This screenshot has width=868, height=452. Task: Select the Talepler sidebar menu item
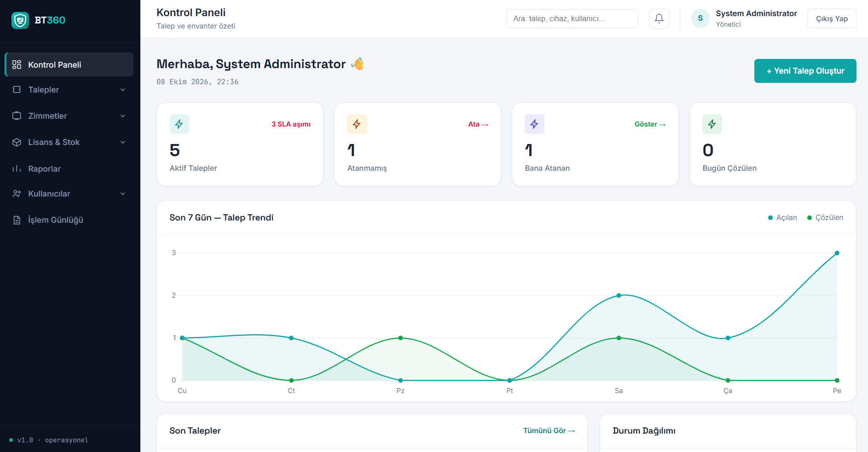[x=69, y=90]
